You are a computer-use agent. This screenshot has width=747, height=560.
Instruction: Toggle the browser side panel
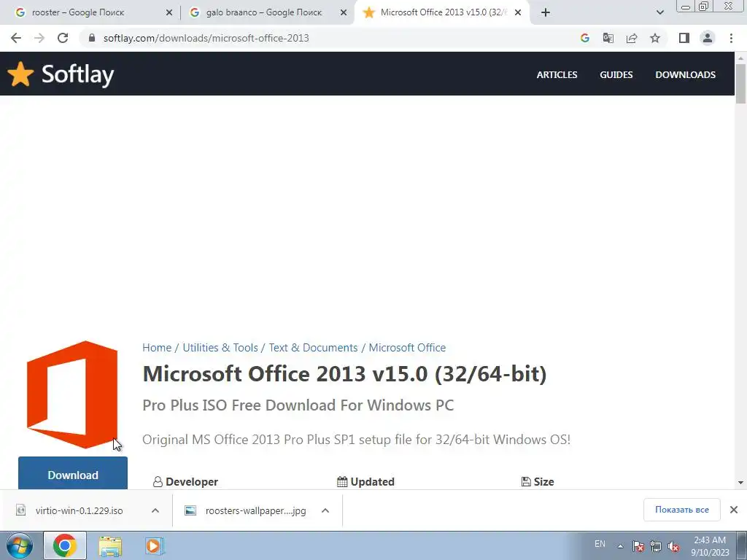(x=684, y=38)
